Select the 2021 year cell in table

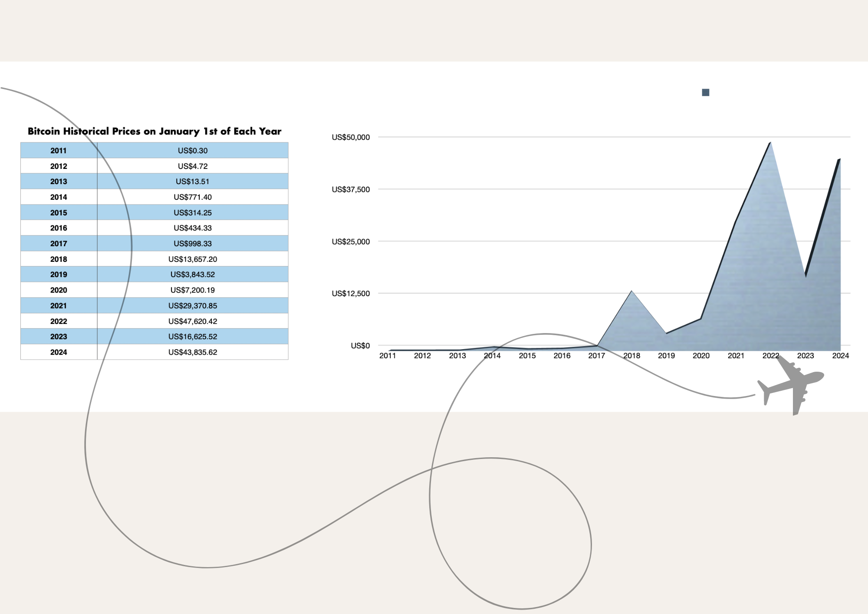pyautogui.click(x=59, y=305)
